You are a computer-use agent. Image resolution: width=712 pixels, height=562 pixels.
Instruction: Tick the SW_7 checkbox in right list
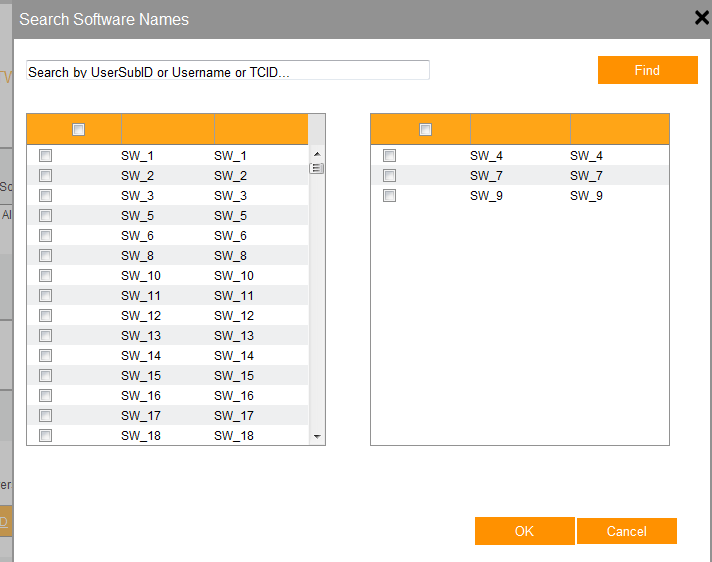[x=390, y=176]
